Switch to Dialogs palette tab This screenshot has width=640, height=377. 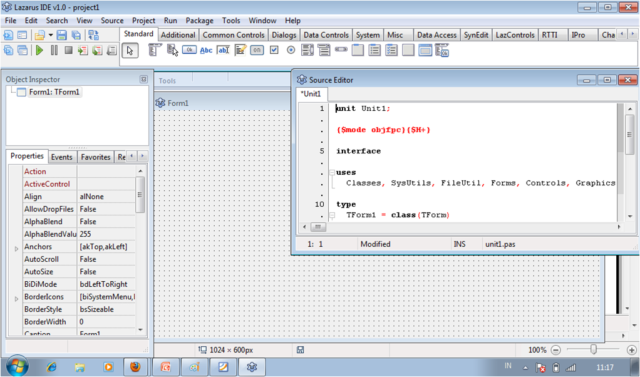pos(284,35)
